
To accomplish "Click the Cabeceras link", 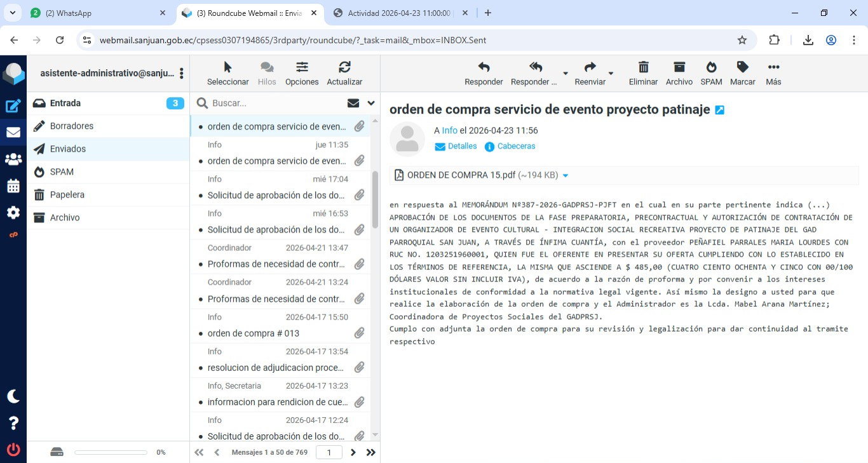I will (x=516, y=146).
